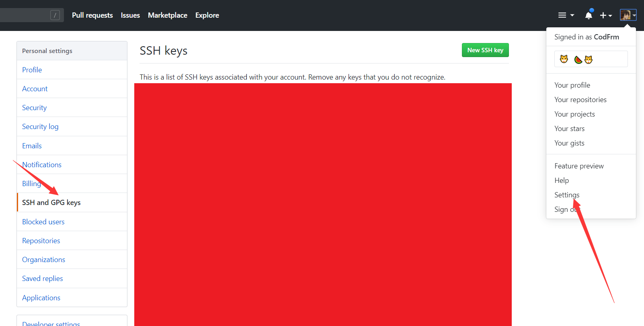This screenshot has width=644, height=326.
Task: Open Your gists from user menu
Action: [x=569, y=143]
